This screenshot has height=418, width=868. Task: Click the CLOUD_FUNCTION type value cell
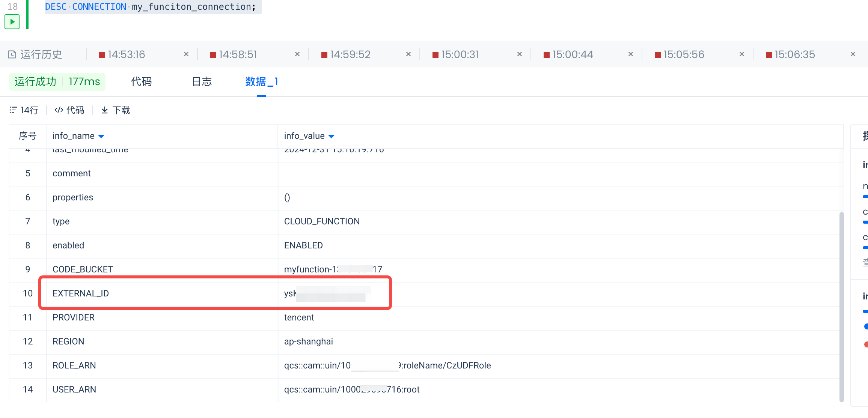coord(322,221)
